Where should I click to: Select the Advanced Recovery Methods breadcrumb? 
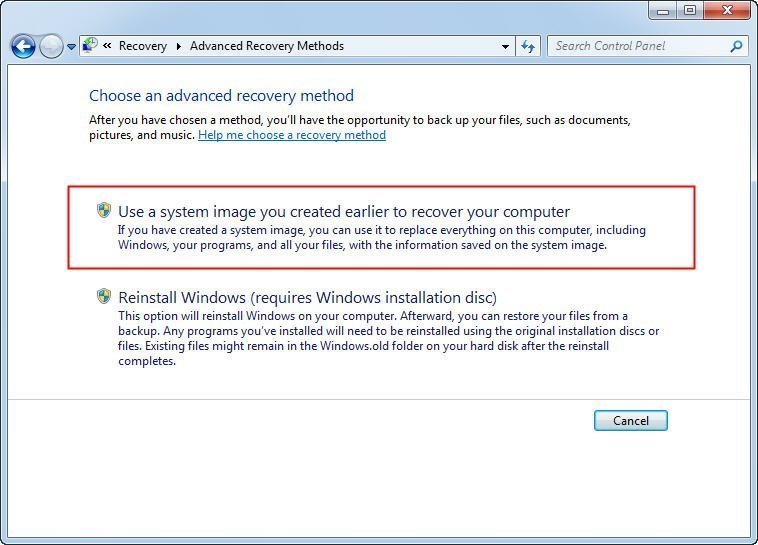pos(266,46)
